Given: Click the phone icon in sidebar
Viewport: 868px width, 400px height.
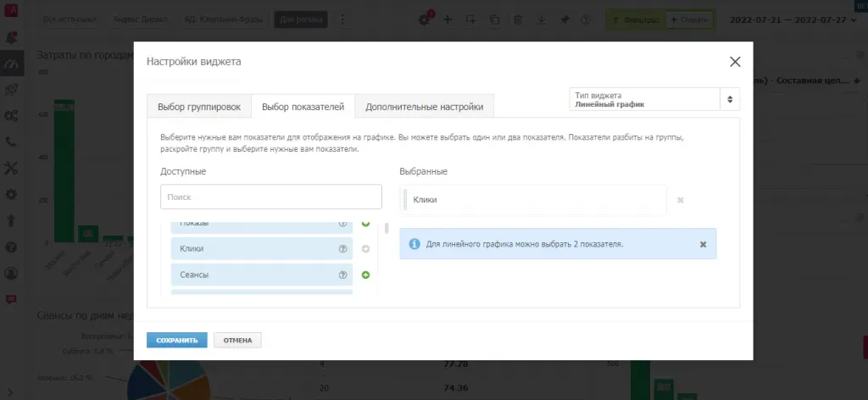Looking at the screenshot, I should 11,142.
